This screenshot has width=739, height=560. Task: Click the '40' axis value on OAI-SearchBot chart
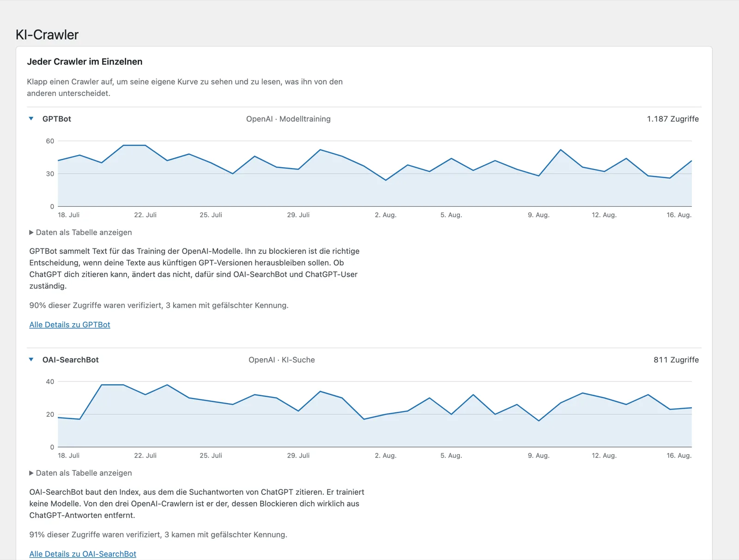pos(50,381)
